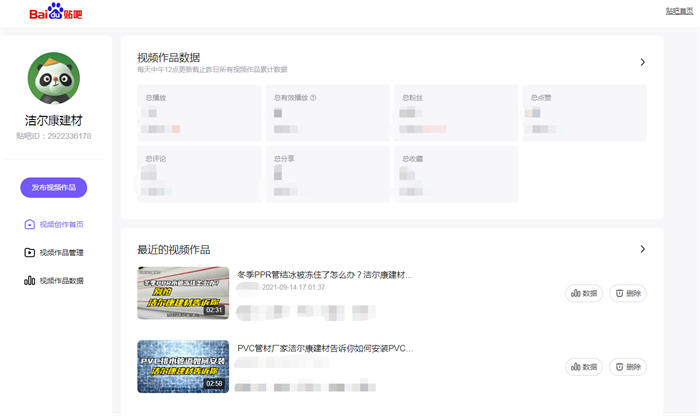Open the PVC管材厂家 video title
Image resolution: width=700 pixels, height=416 pixels.
click(x=324, y=349)
